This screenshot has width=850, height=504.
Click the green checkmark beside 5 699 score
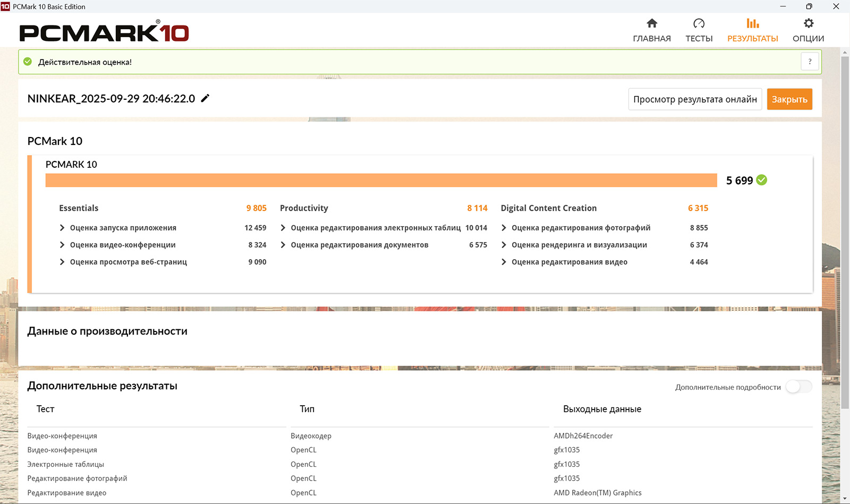(762, 180)
